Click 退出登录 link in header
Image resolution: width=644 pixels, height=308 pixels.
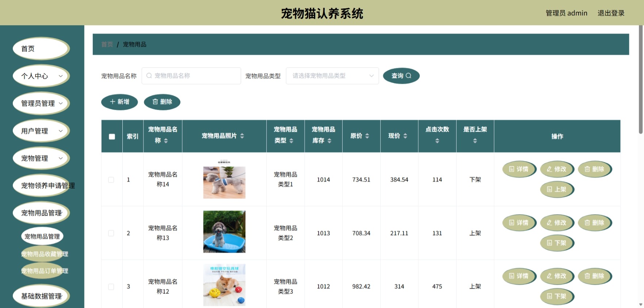pyautogui.click(x=611, y=13)
